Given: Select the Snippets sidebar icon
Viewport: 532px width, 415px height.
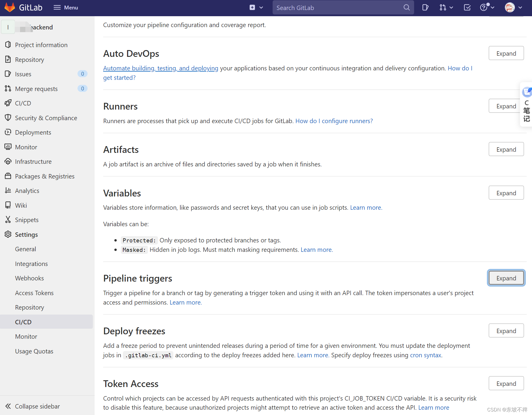Looking at the screenshot, I should (8, 220).
